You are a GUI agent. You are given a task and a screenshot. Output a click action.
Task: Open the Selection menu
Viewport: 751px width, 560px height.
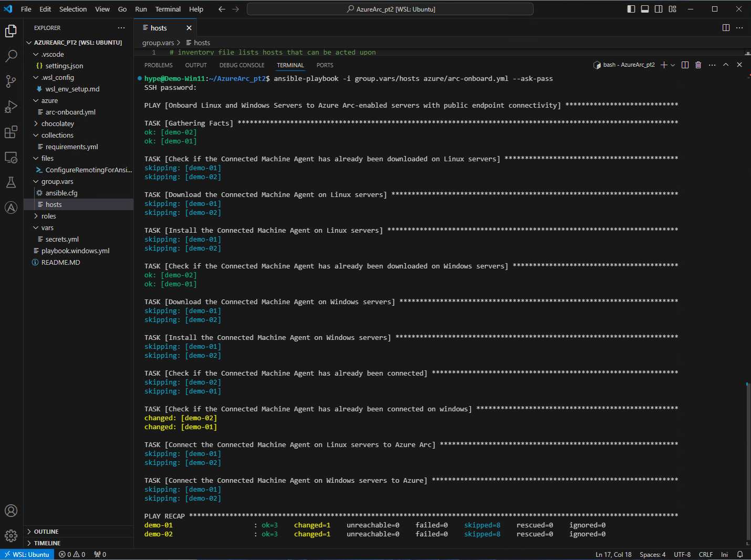tap(73, 9)
